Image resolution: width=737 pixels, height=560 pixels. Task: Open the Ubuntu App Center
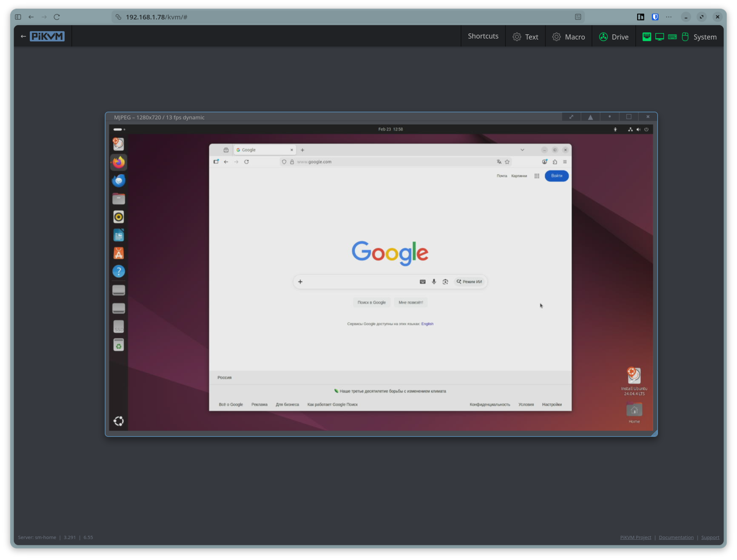click(119, 253)
